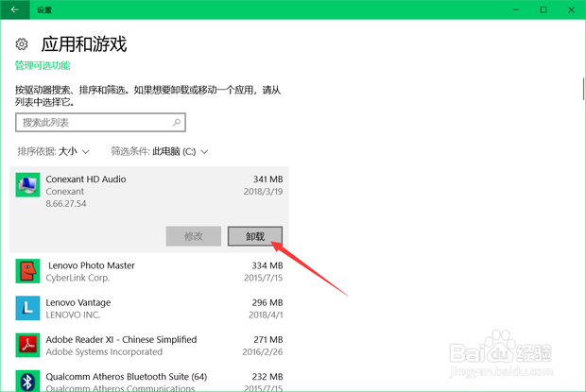Screen dimensions: 586x392
Task: Click the Lenovo Vantage app icon
Action: 27,308
